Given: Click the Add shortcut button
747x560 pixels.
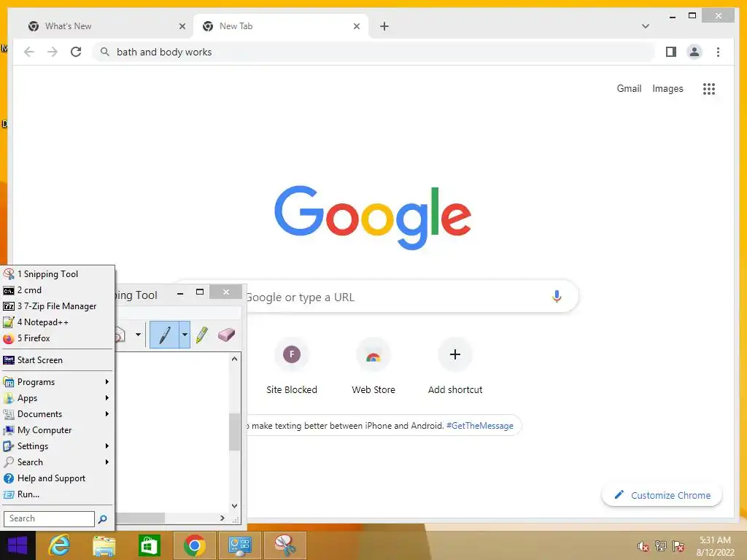Looking at the screenshot, I should tap(455, 366).
